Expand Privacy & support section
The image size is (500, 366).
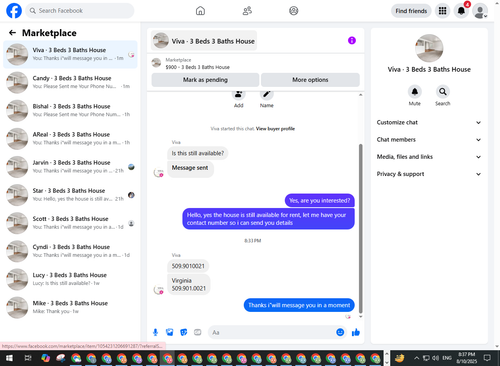pyautogui.click(x=429, y=174)
